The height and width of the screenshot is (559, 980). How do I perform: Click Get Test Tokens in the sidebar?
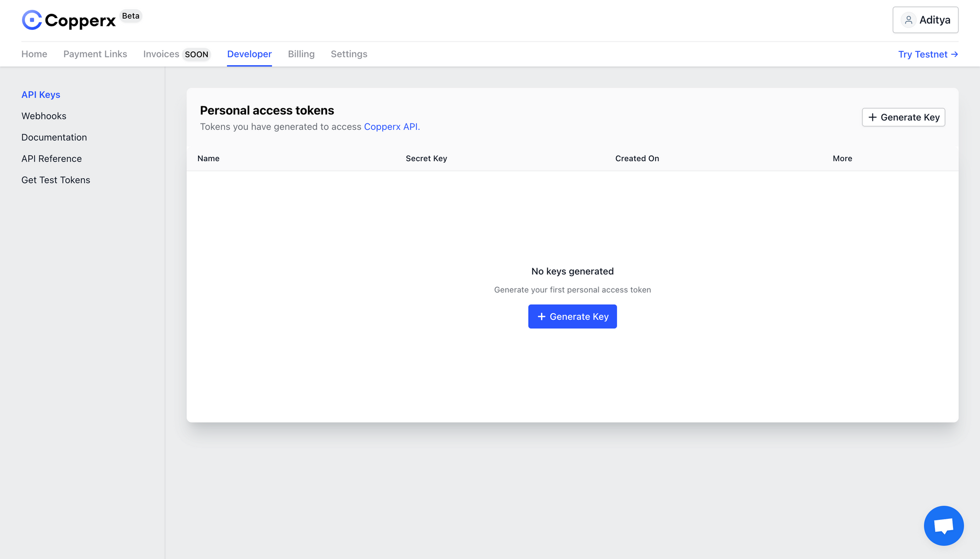[56, 180]
